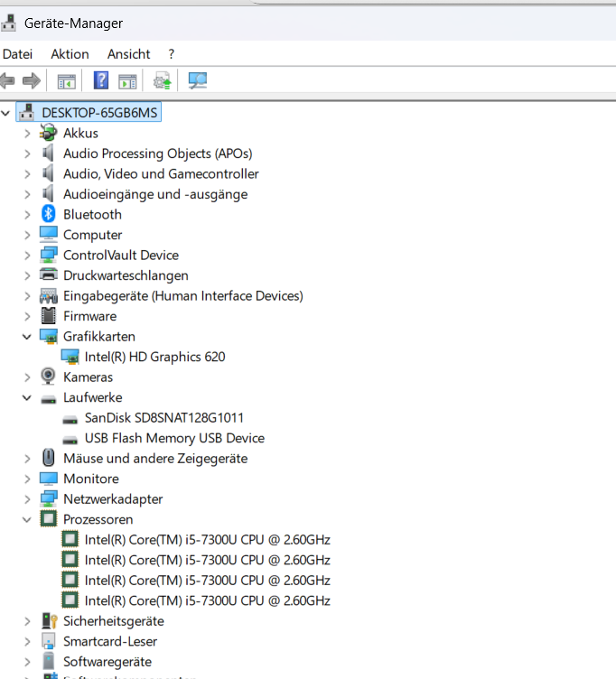Select USB Flash Memory USB Device
Image resolution: width=616 pixels, height=679 pixels.
(174, 438)
